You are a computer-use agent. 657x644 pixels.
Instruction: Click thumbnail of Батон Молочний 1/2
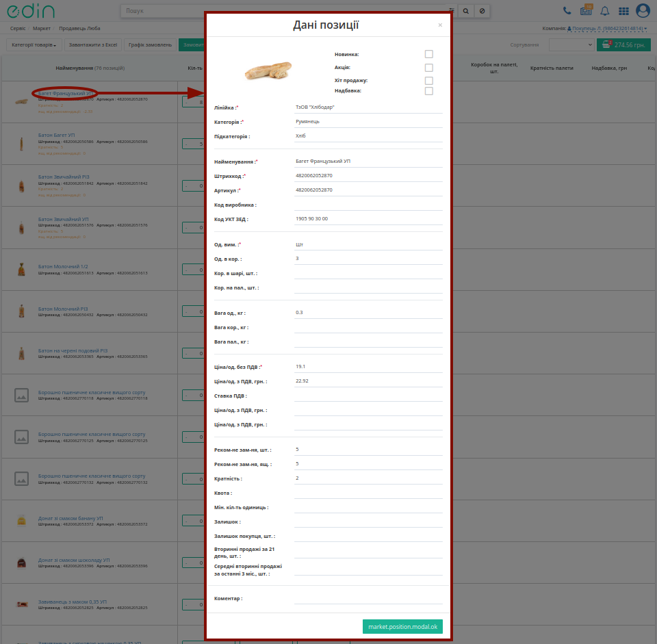tap(21, 270)
